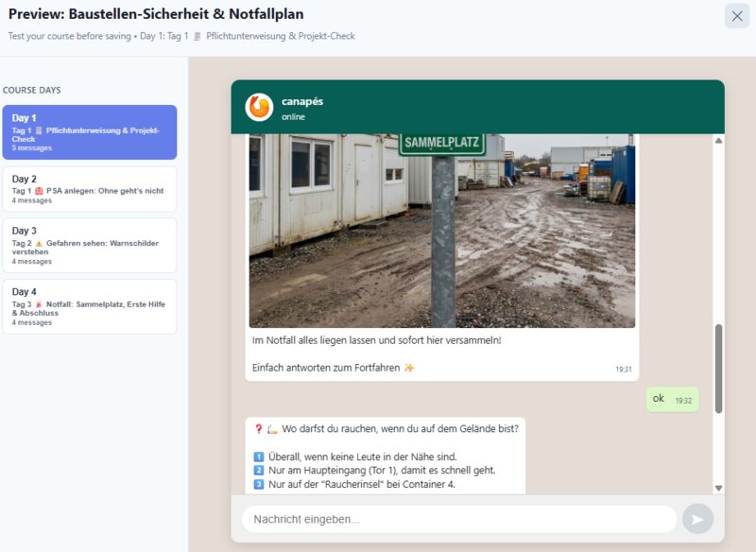
Task: Click the 'Im Notfall alles liegen lassen' message text
Action: [x=376, y=340]
